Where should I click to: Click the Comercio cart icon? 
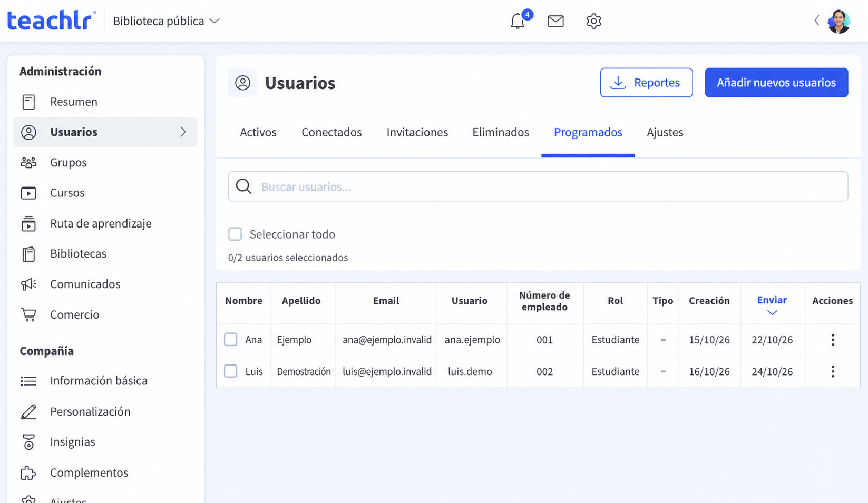[28, 314]
